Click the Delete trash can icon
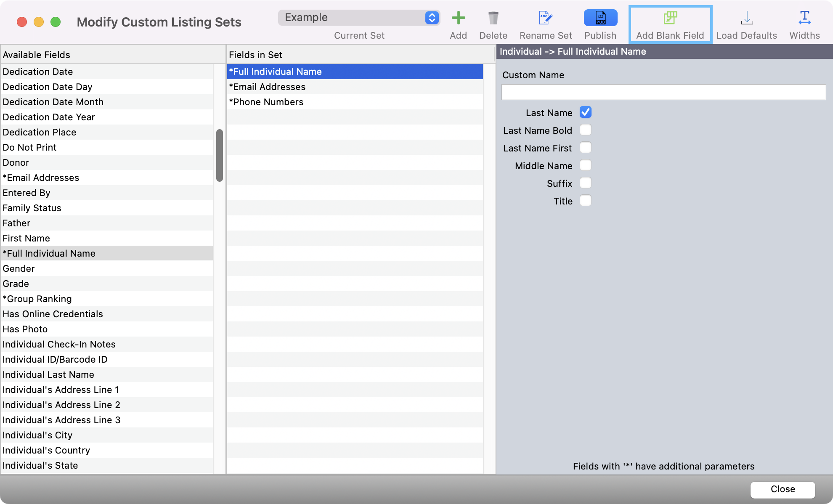 [x=493, y=18]
